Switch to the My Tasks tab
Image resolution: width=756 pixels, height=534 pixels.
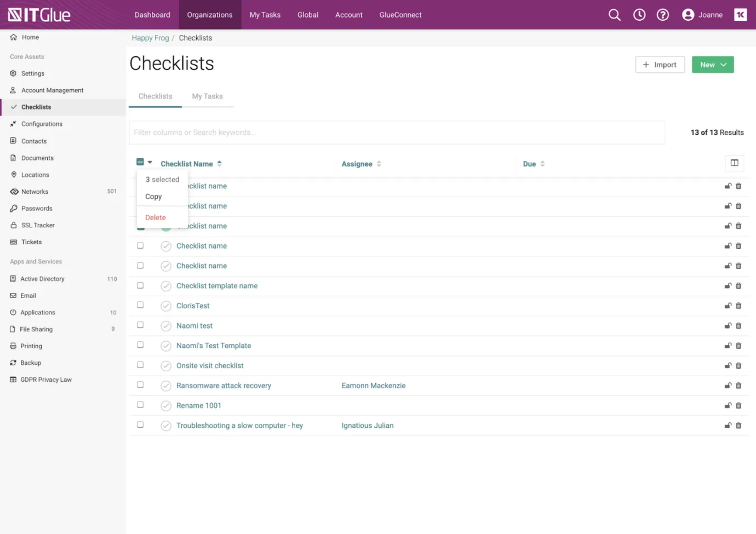tap(207, 96)
